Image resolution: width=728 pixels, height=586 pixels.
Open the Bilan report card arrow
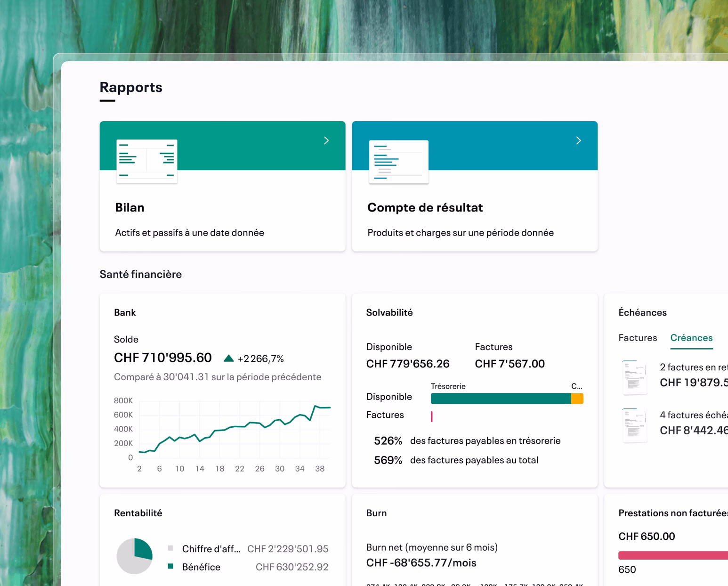(326, 140)
